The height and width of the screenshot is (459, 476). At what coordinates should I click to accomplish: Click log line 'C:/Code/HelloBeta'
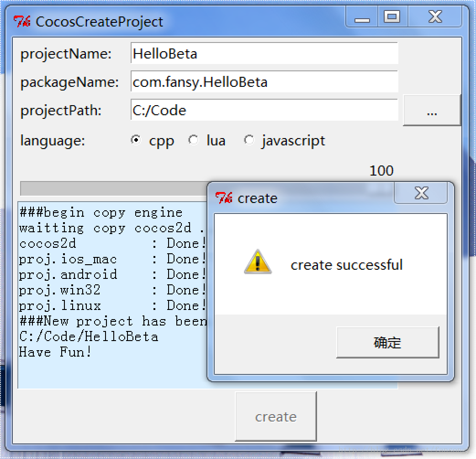(89, 336)
